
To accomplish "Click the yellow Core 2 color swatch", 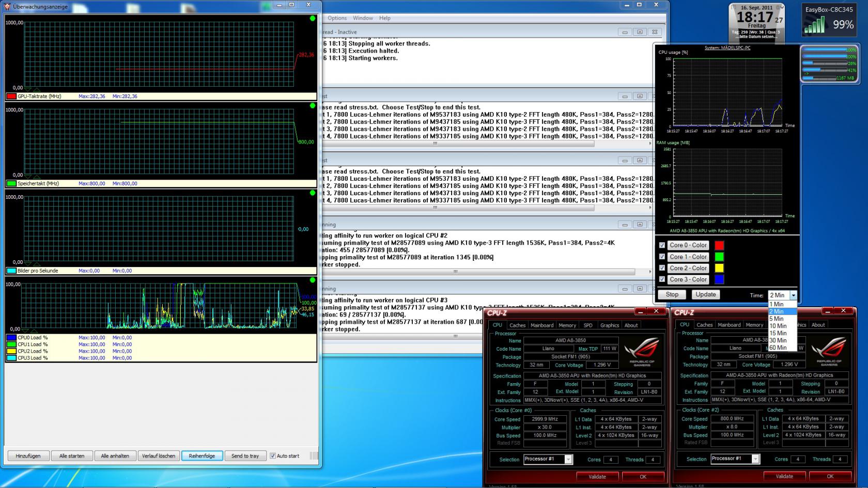I will coord(719,268).
